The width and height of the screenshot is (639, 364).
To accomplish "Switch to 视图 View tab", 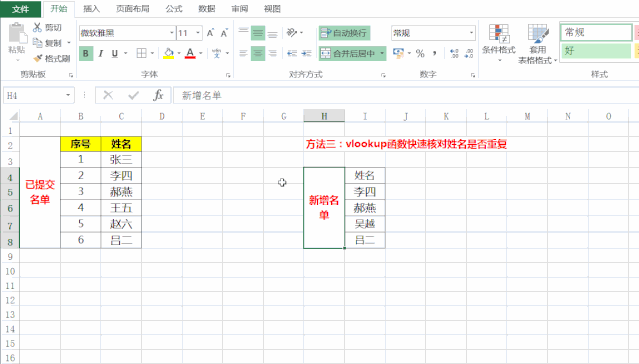I will click(272, 9).
